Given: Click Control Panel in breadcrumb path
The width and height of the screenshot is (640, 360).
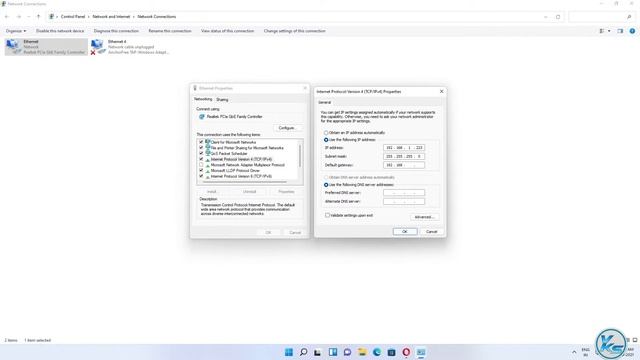Looking at the screenshot, I should point(73,17).
